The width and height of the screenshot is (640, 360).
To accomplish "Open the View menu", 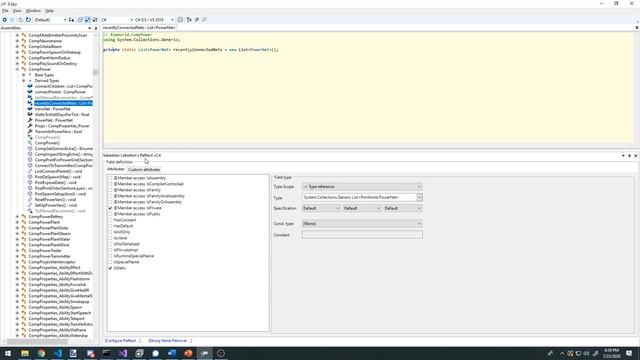I will click(x=17, y=11).
